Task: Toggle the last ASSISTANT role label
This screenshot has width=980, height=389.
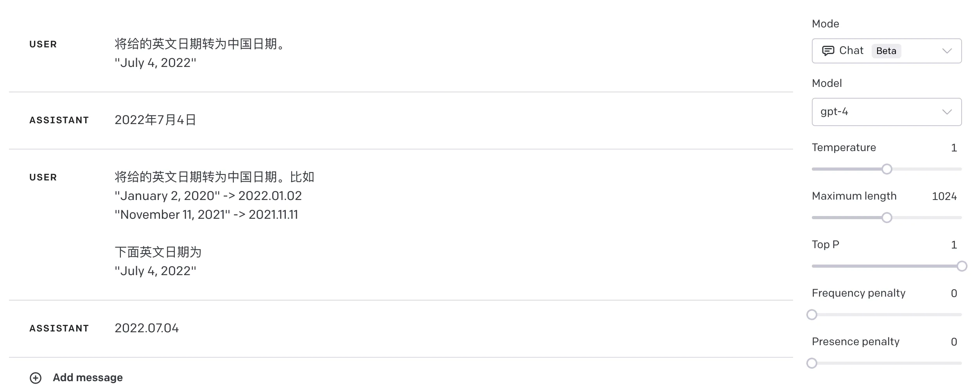Action: (59, 328)
